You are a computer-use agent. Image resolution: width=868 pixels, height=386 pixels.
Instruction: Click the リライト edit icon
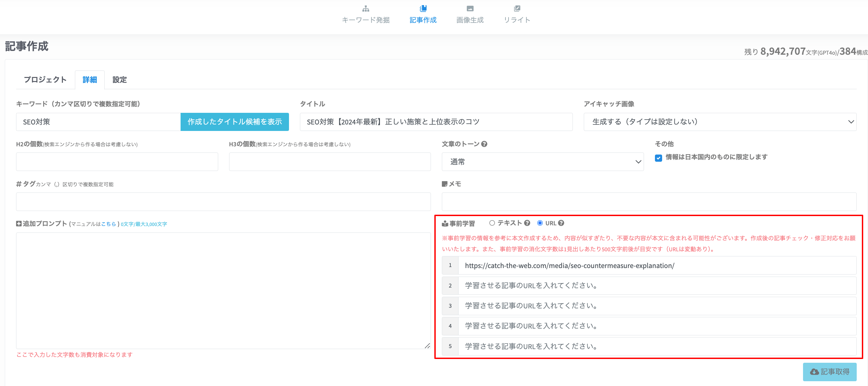click(x=517, y=9)
